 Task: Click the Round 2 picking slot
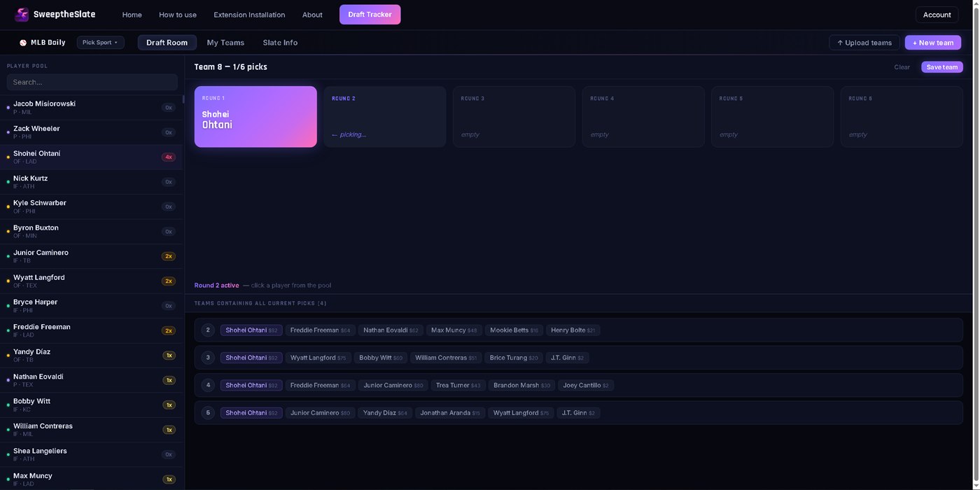pyautogui.click(x=385, y=117)
